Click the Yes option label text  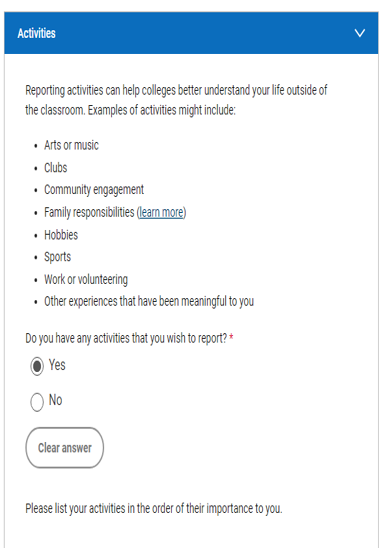point(57,365)
